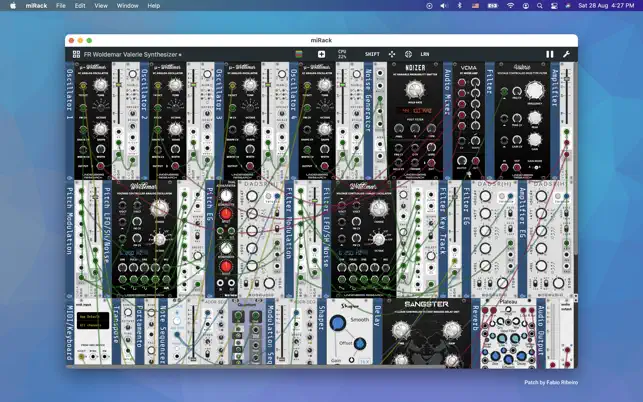Click the Sangster top-right knob

452,329
